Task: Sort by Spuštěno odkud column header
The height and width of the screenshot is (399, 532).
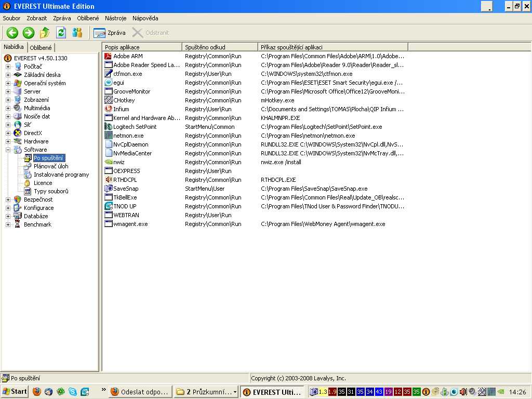Action: [x=220, y=47]
